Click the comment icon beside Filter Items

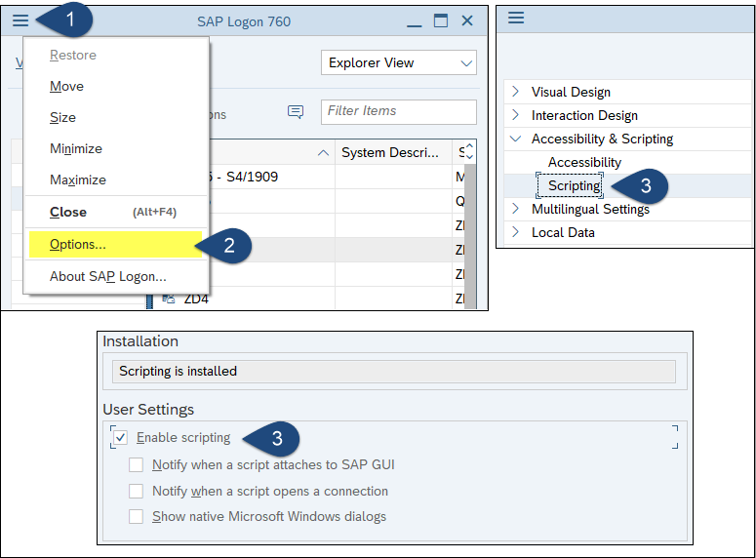pyautogui.click(x=296, y=112)
